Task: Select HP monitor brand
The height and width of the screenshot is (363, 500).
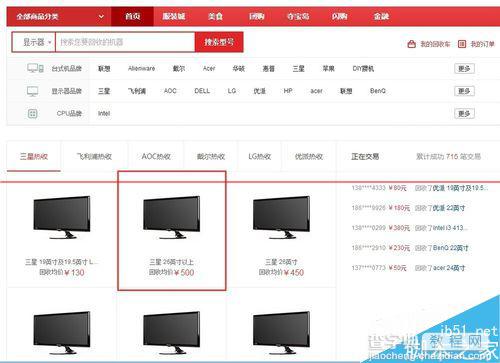Action: tap(288, 91)
